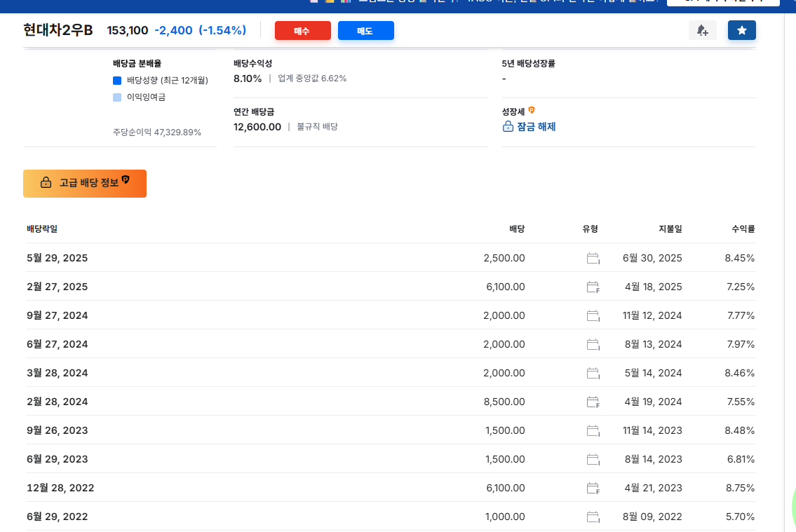The width and height of the screenshot is (796, 532).
Task: Click the calendar type icon for 5월 29, 2025
Action: [593, 258]
